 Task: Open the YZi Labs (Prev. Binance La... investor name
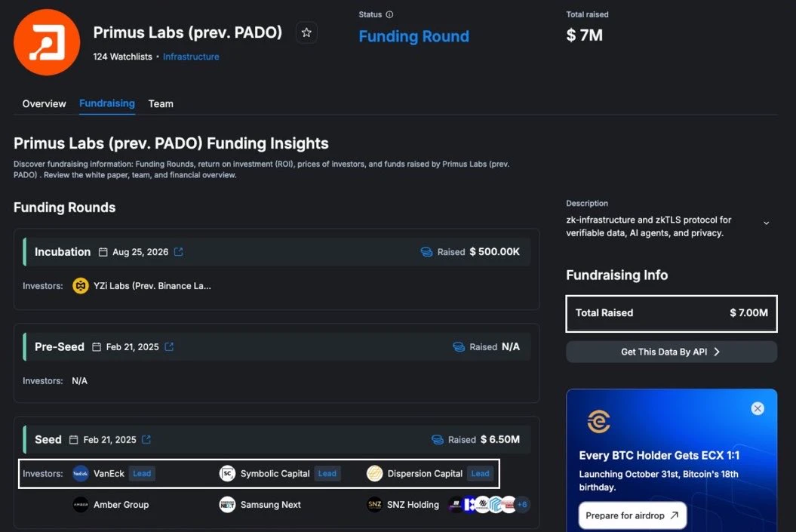click(152, 286)
